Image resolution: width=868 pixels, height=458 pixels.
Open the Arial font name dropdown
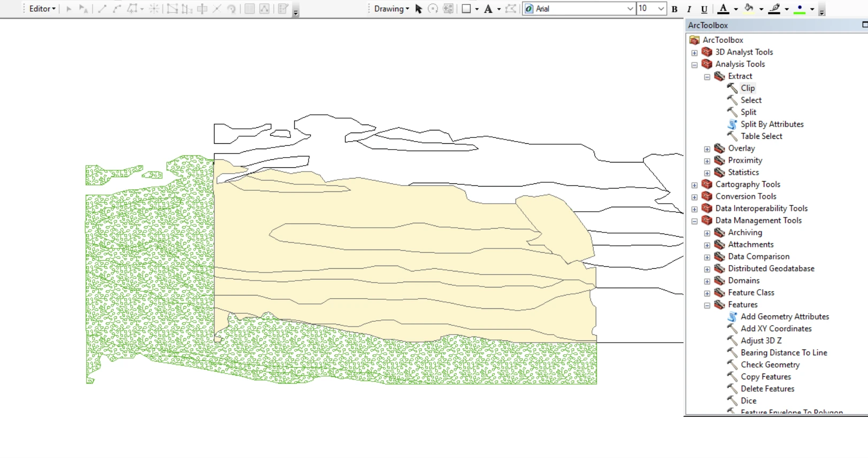(x=629, y=9)
